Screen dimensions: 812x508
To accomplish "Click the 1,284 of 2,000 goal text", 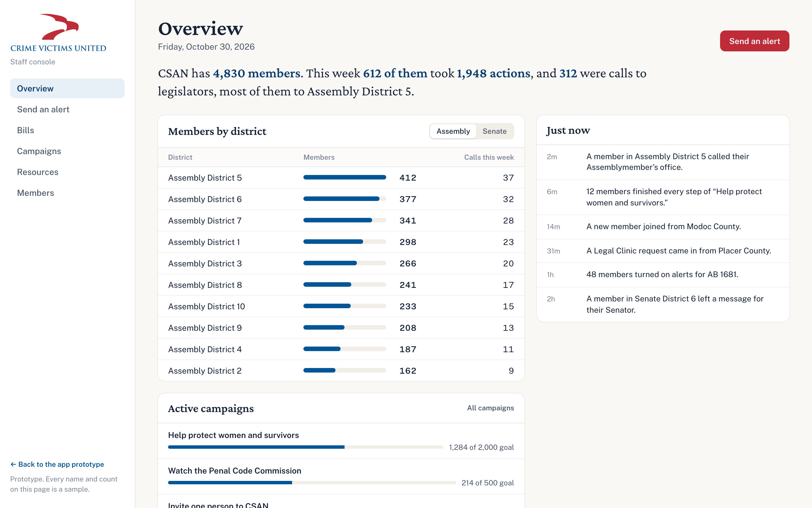I will point(481,447).
